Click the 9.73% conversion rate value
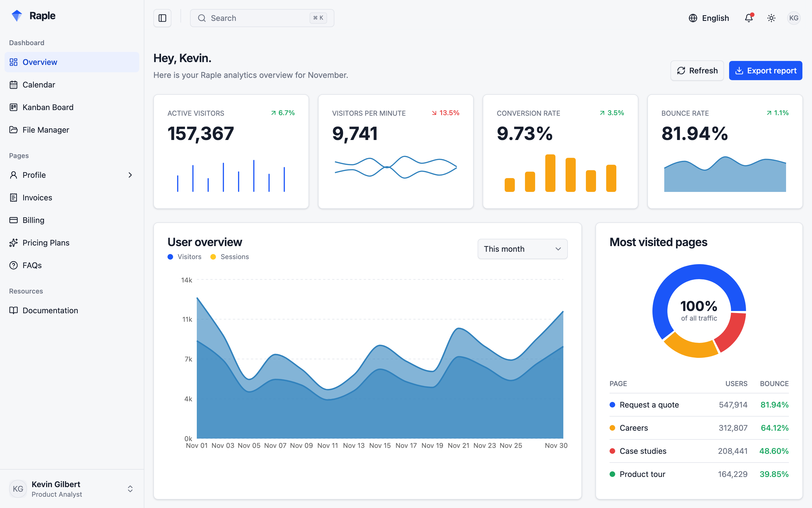This screenshot has height=508, width=812. pyautogui.click(x=525, y=133)
